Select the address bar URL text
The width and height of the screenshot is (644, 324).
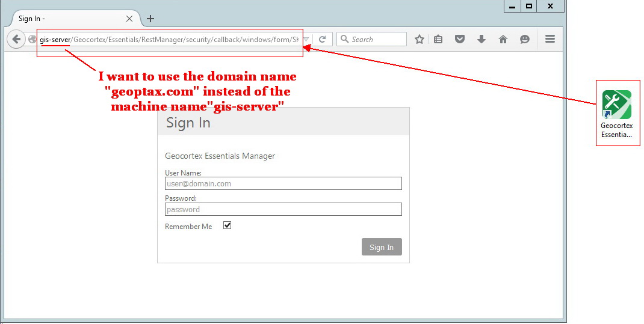tap(169, 40)
